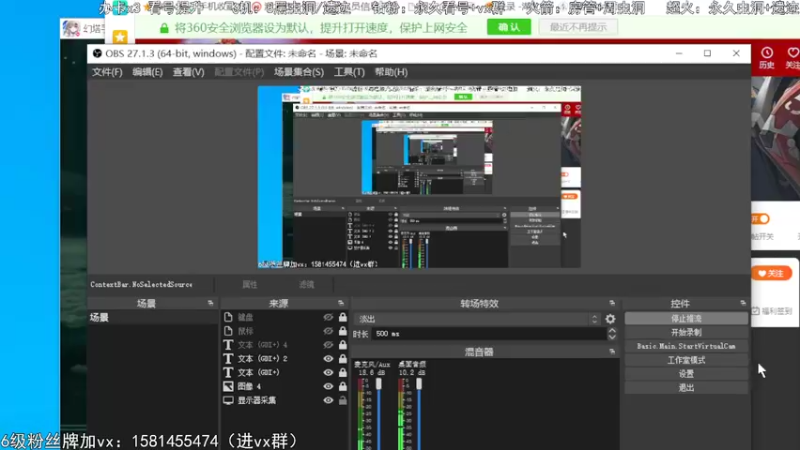
Task: Click orange 关注 follow button
Action: tap(771, 273)
